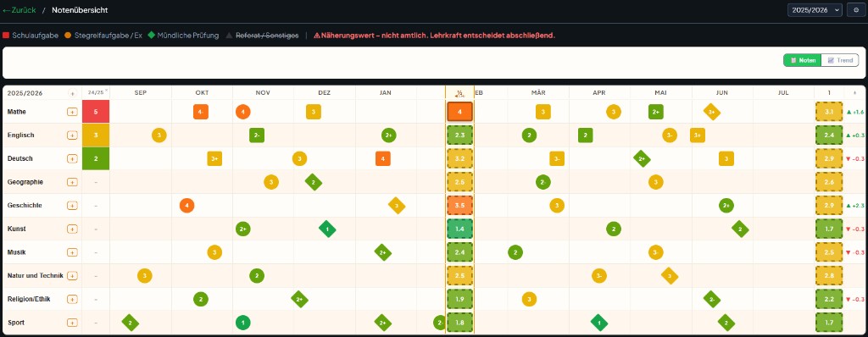The width and height of the screenshot is (868, 337).
Task: Add a grade using Kunst plus button
Action: 72,229
